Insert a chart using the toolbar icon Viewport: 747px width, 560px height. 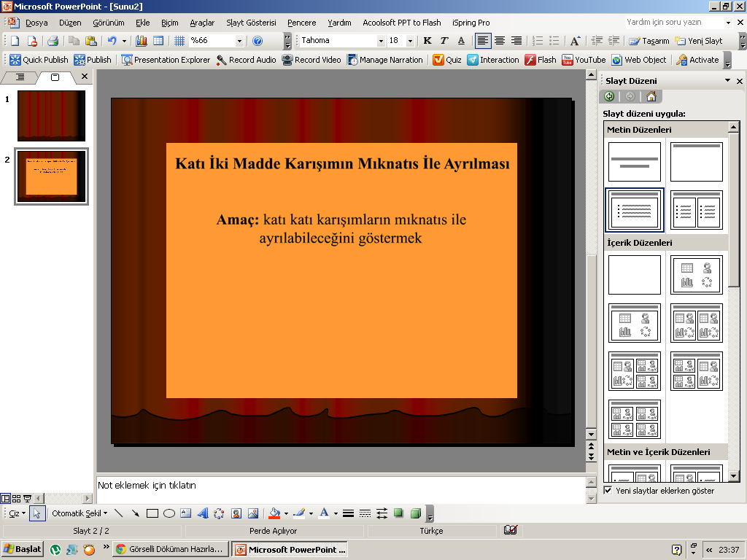tap(142, 41)
